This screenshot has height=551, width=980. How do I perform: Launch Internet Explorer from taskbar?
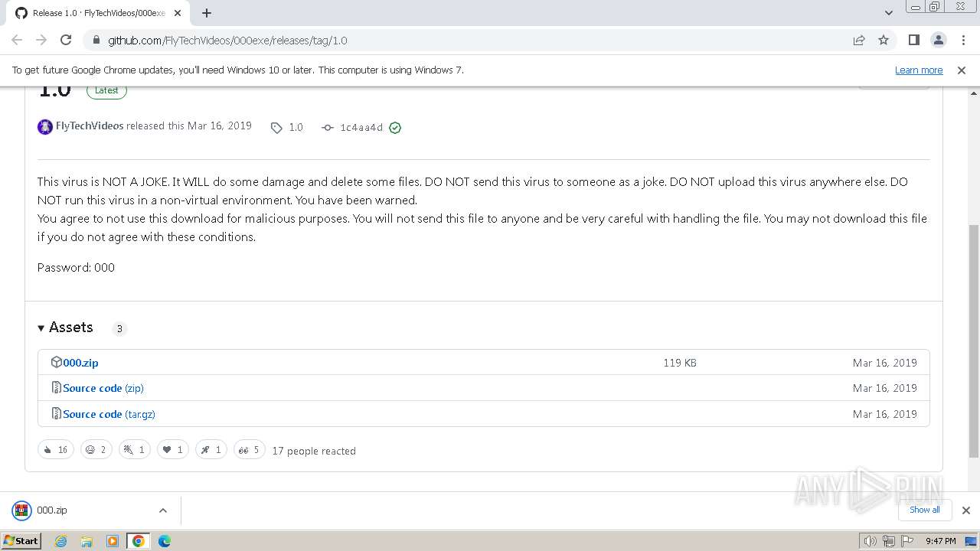61,541
